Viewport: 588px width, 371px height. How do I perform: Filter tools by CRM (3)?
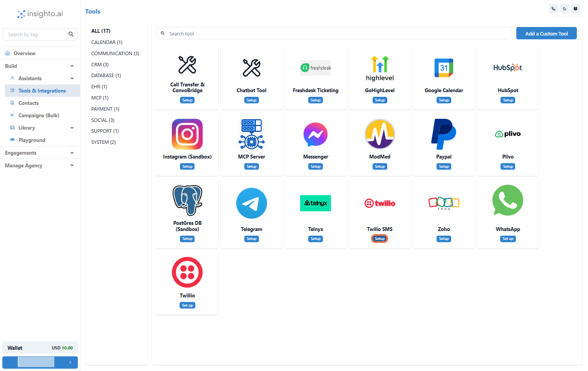click(100, 64)
